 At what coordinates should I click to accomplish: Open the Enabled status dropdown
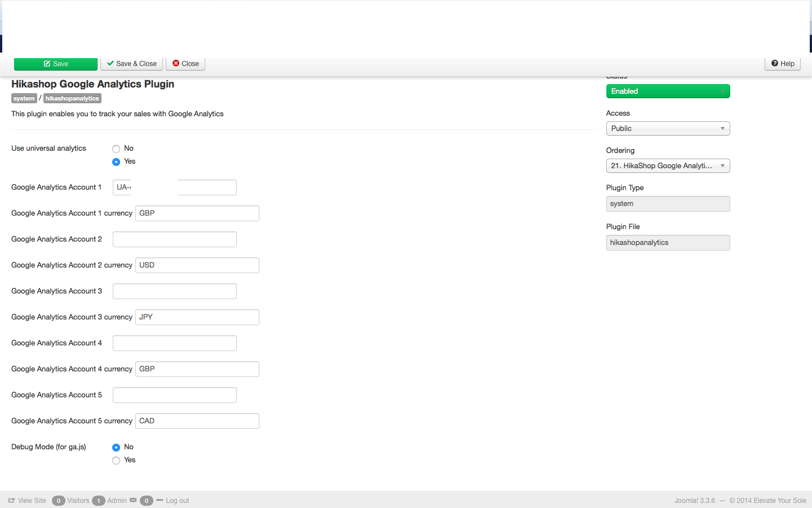click(x=668, y=91)
